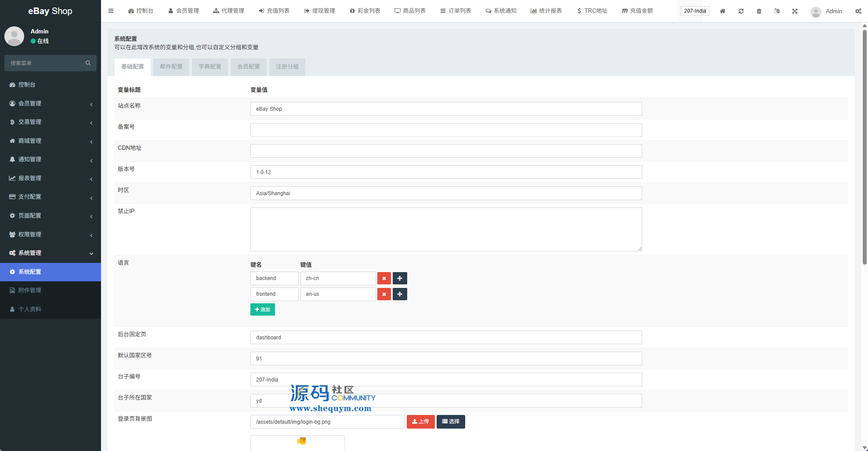Click the 站点名称 input field
The height and width of the screenshot is (451, 868).
point(446,109)
